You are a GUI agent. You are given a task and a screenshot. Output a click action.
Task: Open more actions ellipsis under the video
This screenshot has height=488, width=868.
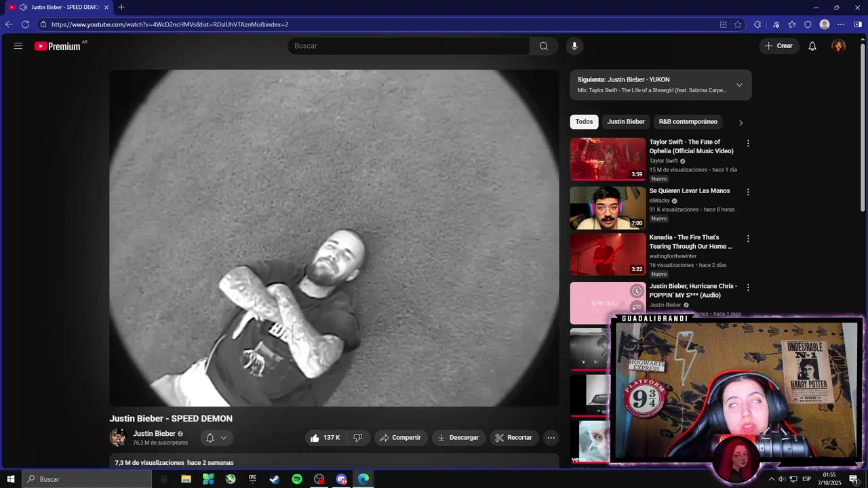click(x=551, y=438)
